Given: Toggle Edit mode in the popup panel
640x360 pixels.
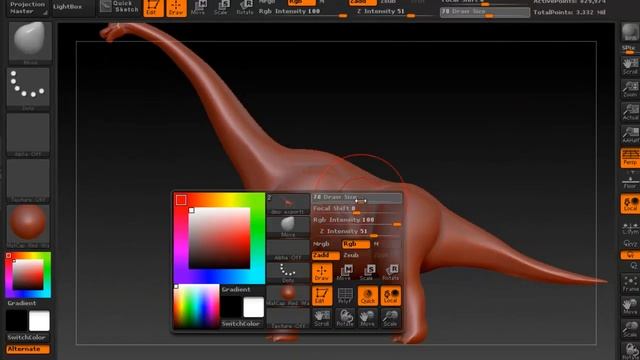Looking at the screenshot, I should 322,296.
